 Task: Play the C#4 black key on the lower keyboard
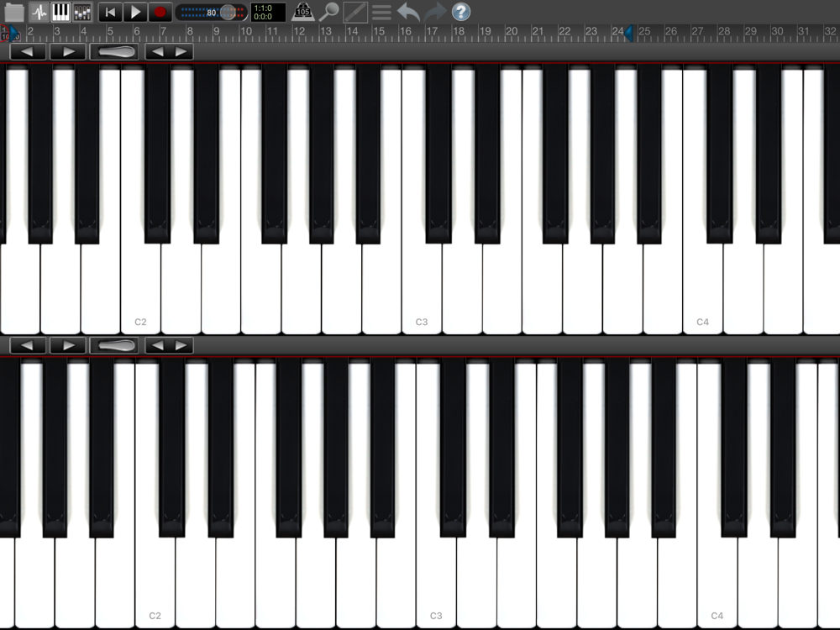[x=734, y=448]
